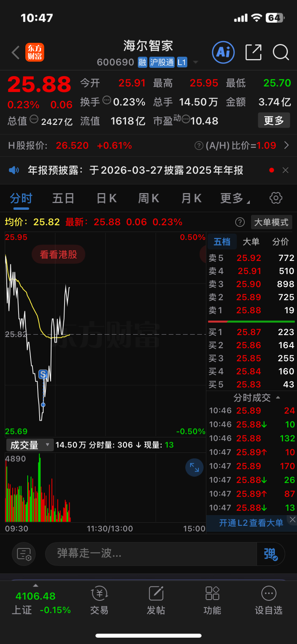297x644 pixels.
Task: Switch to 月K chart tab
Action: click(191, 198)
